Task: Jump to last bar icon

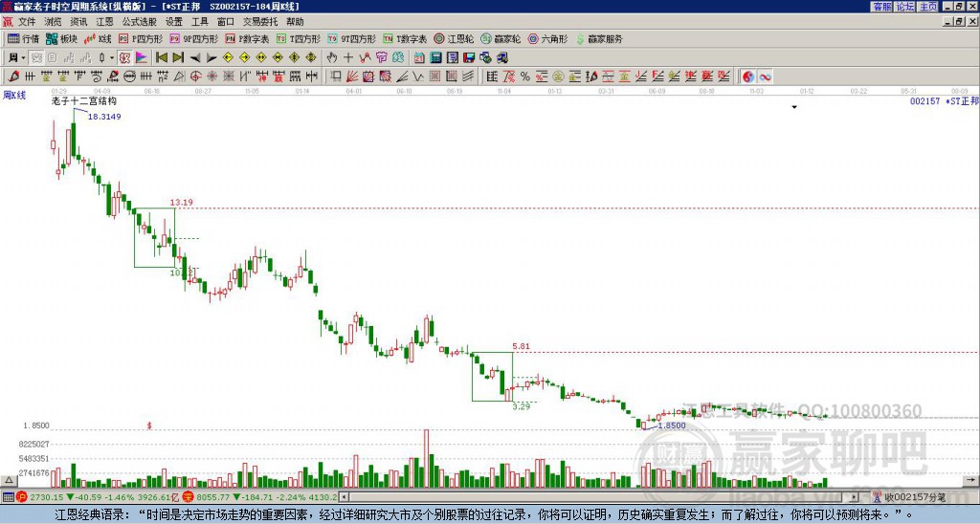Action: coord(178,57)
